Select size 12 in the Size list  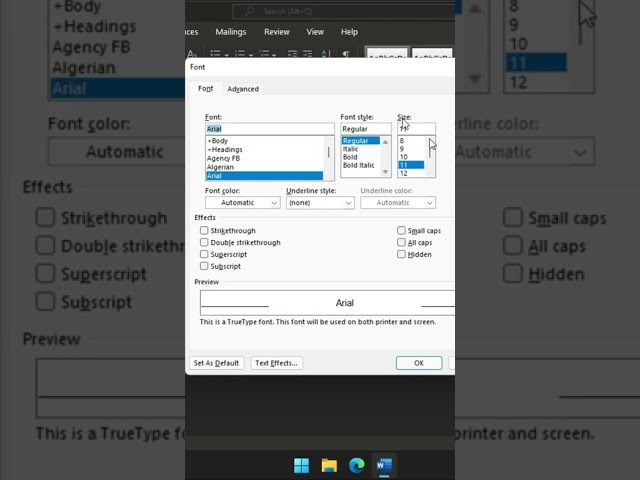point(411,173)
